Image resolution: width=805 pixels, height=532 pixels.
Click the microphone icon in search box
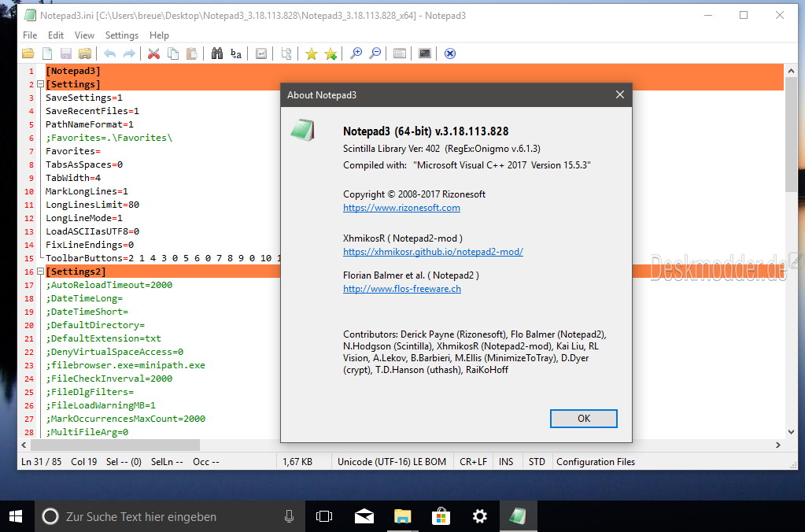(289, 516)
